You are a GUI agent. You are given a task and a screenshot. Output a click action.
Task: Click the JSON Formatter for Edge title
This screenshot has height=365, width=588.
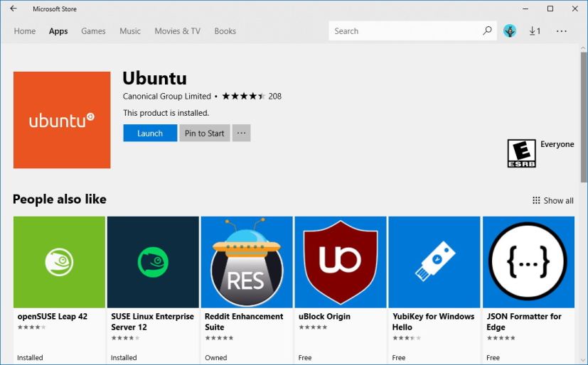click(524, 322)
